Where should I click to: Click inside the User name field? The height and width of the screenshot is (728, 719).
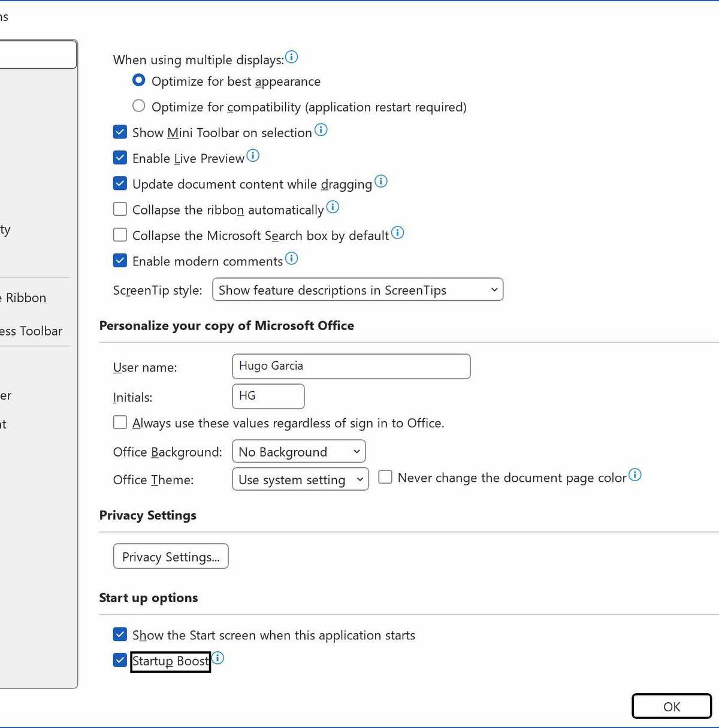[351, 366]
